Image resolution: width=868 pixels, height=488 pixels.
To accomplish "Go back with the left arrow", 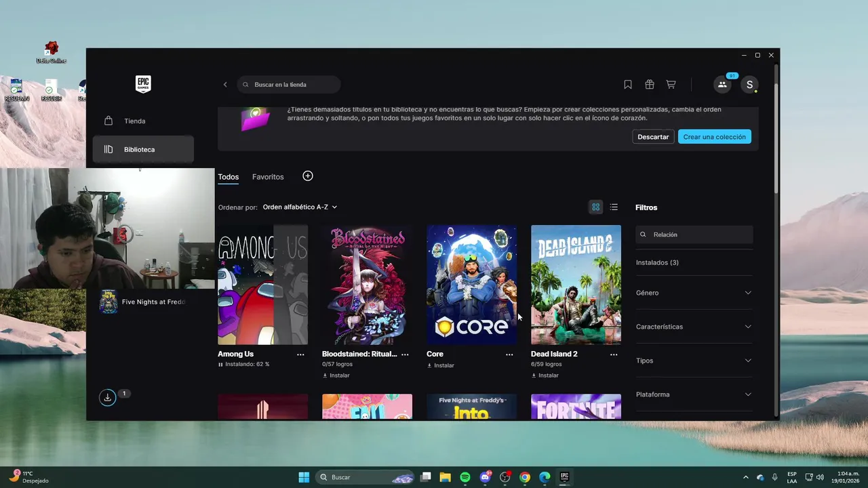I will point(225,85).
